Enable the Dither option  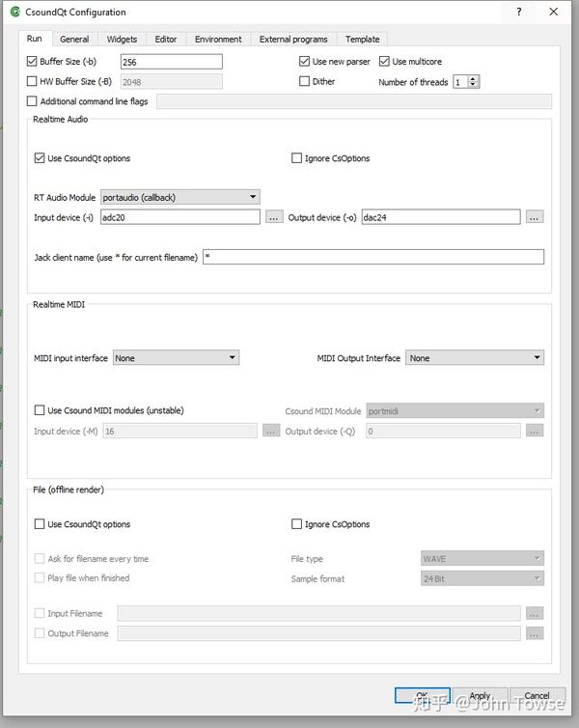point(305,82)
